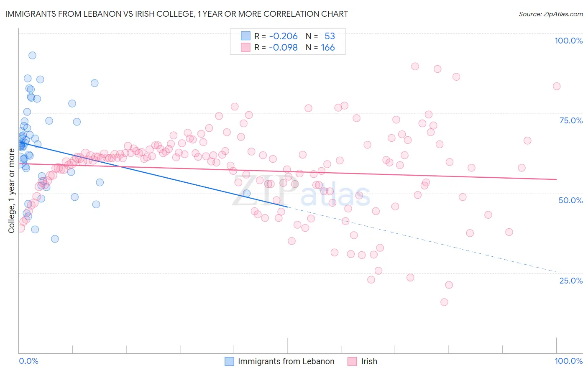Click the highest blue data point near 93%

[32, 55]
